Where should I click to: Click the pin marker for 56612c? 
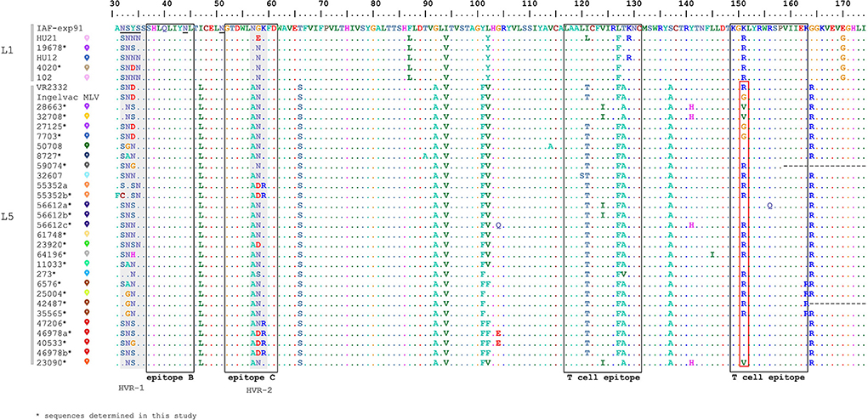coord(87,224)
